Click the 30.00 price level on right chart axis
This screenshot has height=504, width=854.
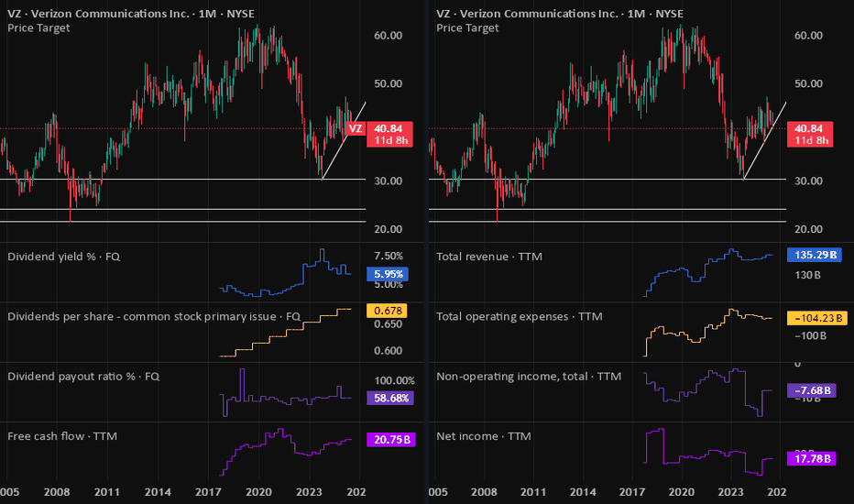click(x=808, y=181)
